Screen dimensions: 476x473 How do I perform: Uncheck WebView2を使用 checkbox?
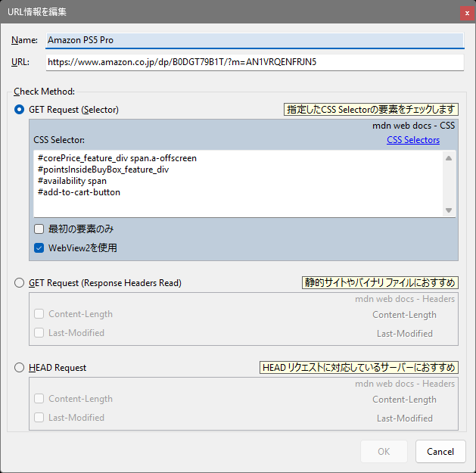point(39,248)
